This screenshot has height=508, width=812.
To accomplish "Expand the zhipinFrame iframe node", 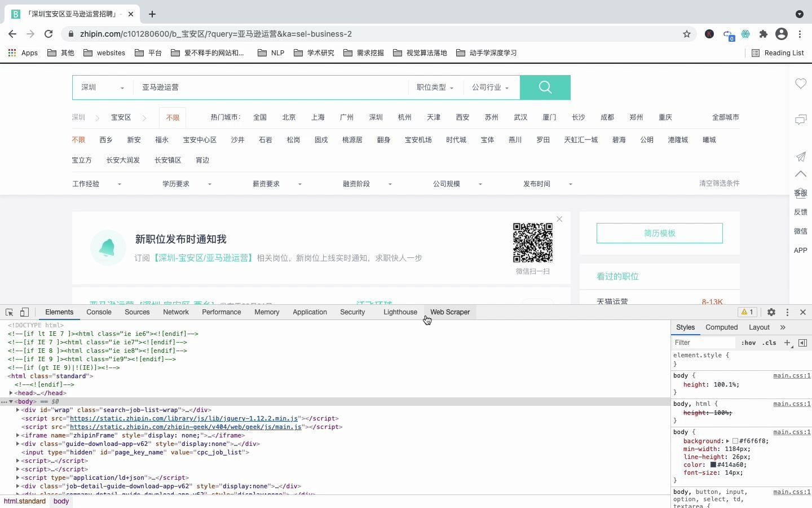I will [17, 436].
